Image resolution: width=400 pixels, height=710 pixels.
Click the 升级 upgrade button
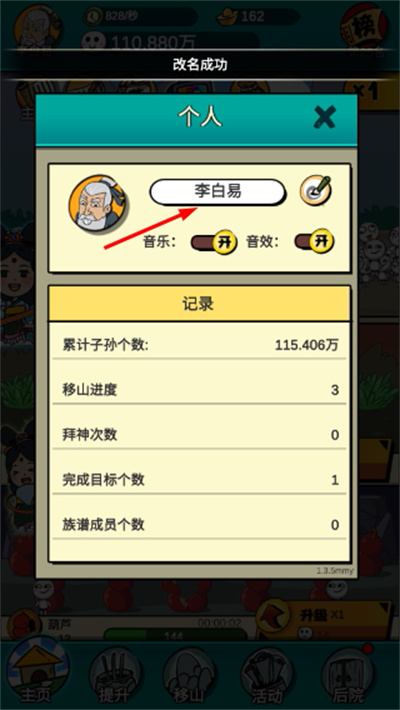(x=324, y=620)
